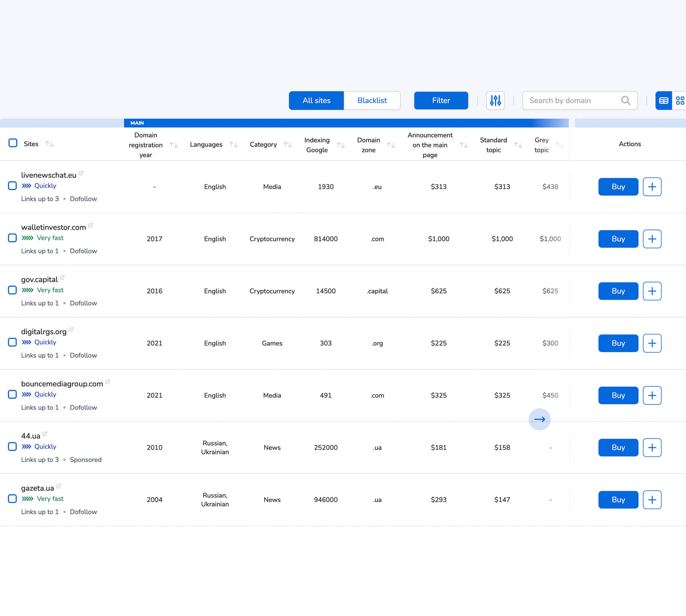Open the Filter button
The width and height of the screenshot is (686, 616).
tap(441, 101)
